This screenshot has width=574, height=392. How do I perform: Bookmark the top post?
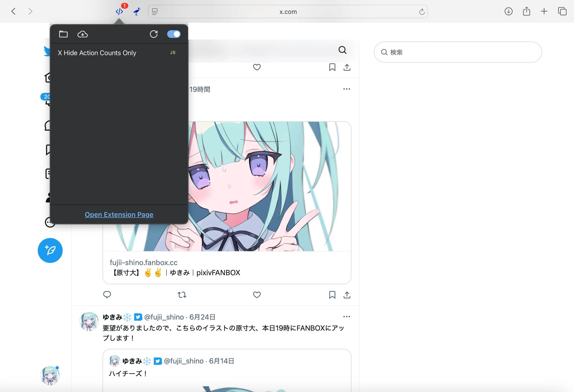tap(332, 67)
